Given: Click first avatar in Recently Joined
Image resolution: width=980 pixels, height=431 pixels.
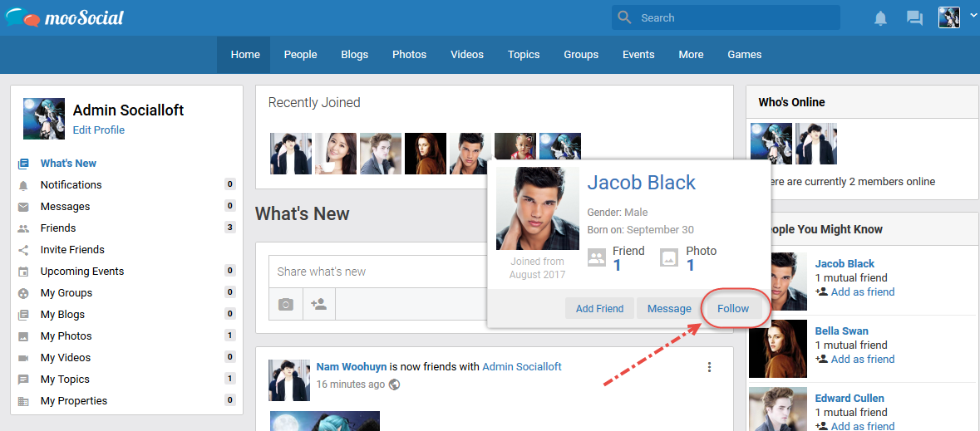Looking at the screenshot, I should point(291,153).
